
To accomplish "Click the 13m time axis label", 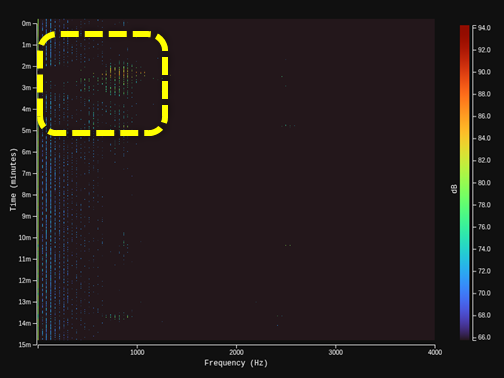I will [x=25, y=302].
